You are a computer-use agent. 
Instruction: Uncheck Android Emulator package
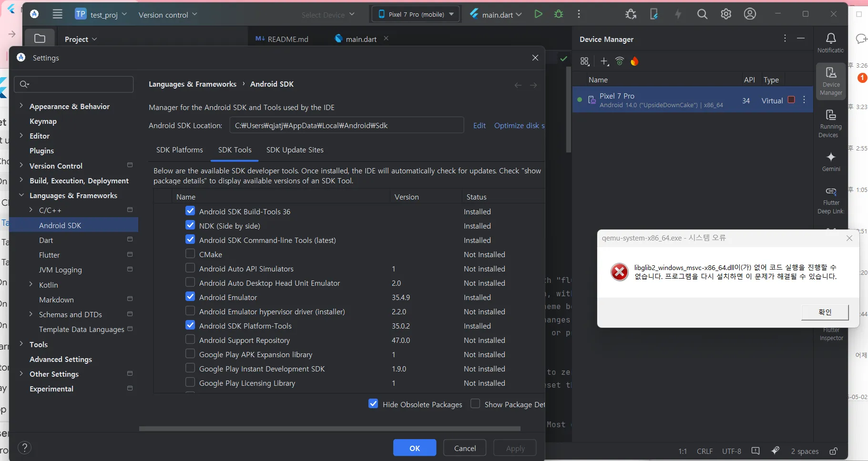tap(190, 296)
